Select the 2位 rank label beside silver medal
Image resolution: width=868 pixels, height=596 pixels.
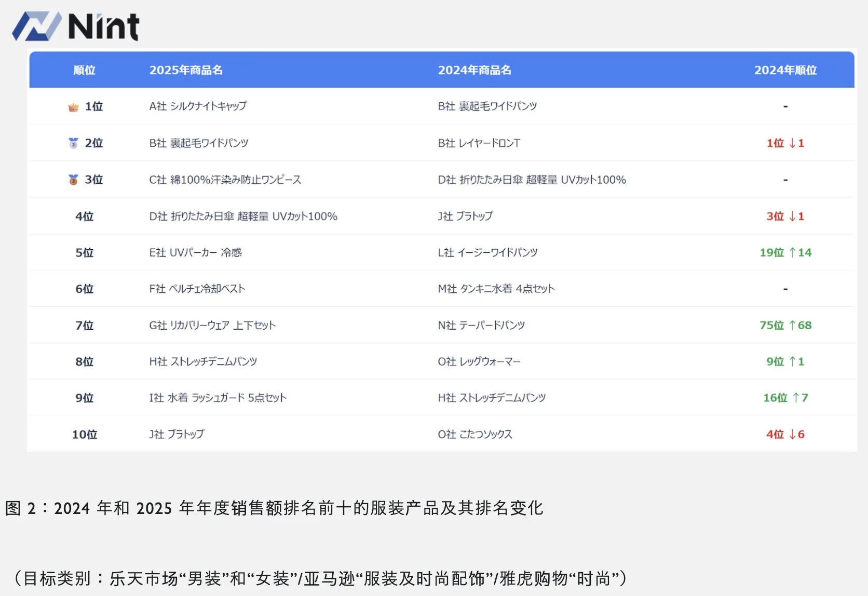pos(94,143)
